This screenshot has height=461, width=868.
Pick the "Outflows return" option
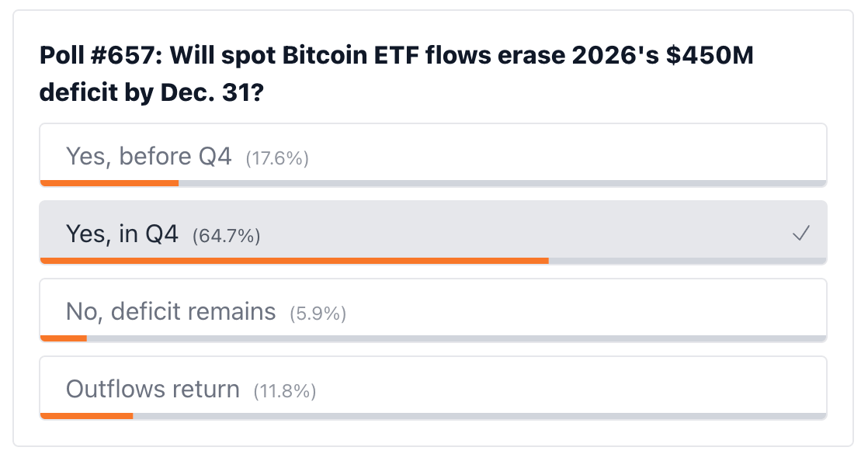[433, 388]
